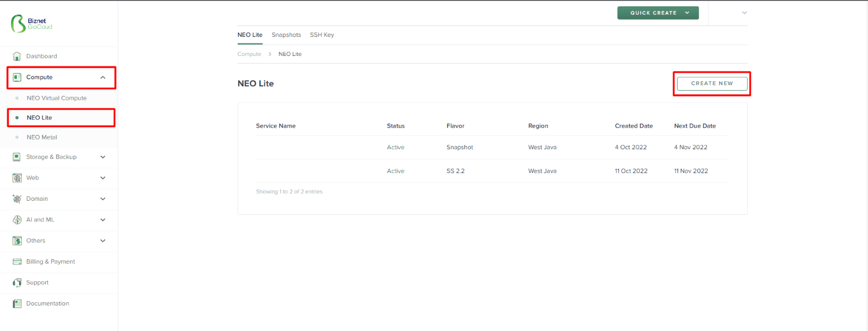Click Active status in SS 2.2 row
Screen dimensions: 868x331
click(x=395, y=171)
